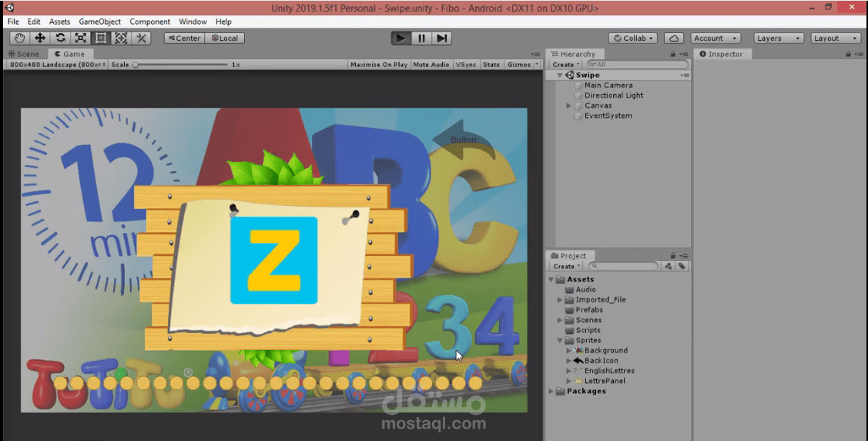Click the BackIcon sprite icon
Screen dimensions: 868x441
point(578,361)
